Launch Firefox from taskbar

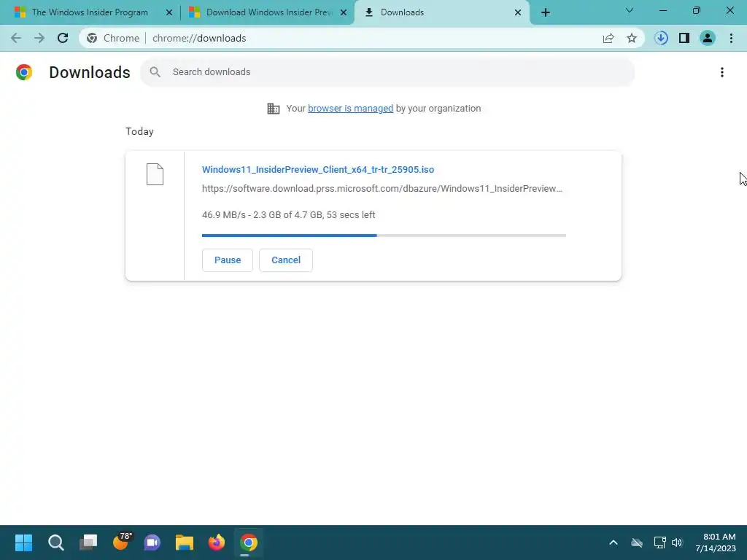(216, 542)
